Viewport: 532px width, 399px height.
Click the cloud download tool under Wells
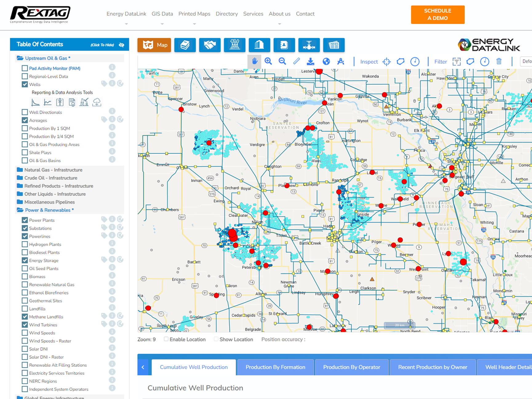tap(97, 102)
